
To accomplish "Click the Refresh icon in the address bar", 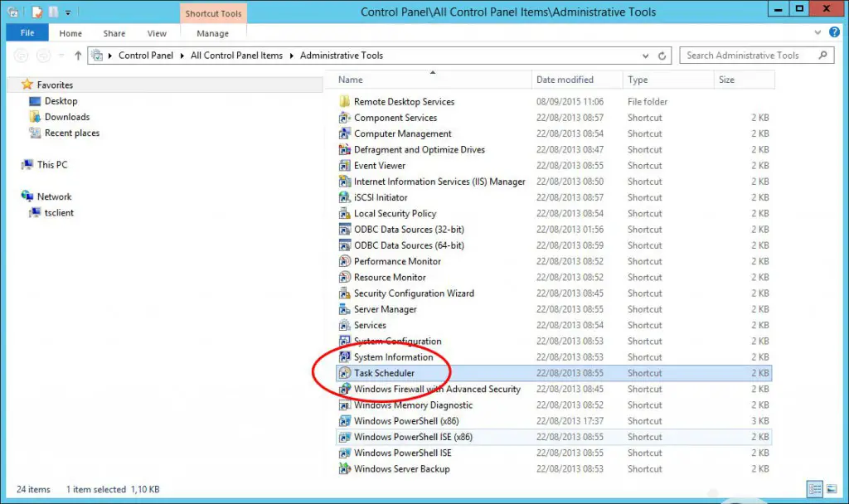I will coord(662,56).
